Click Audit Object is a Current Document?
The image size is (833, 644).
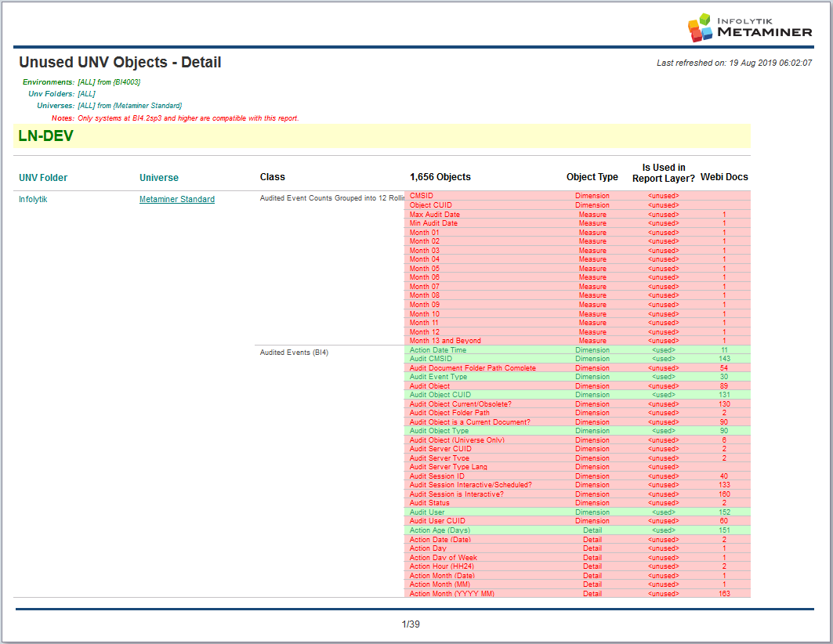click(470, 422)
